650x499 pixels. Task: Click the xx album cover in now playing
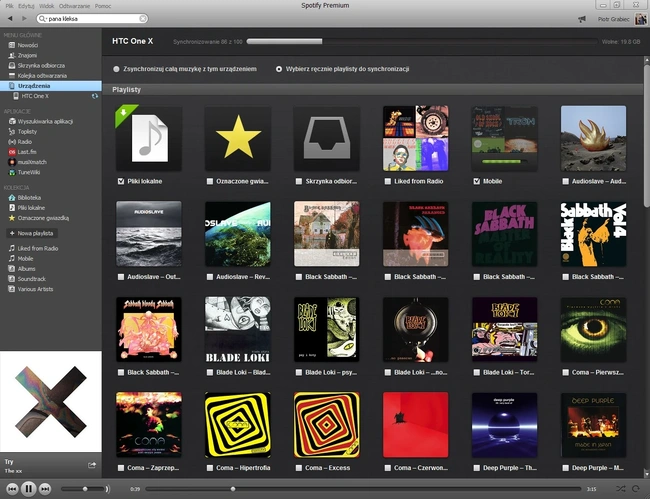coord(51,402)
